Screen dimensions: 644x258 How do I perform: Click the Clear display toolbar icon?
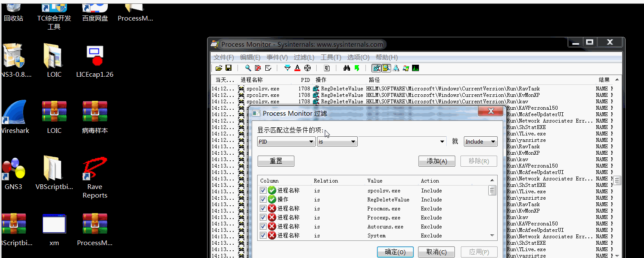(x=268, y=68)
